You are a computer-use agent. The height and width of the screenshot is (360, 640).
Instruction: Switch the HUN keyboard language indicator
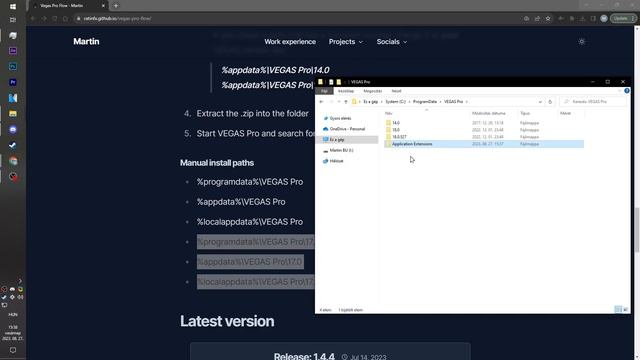(x=13, y=315)
